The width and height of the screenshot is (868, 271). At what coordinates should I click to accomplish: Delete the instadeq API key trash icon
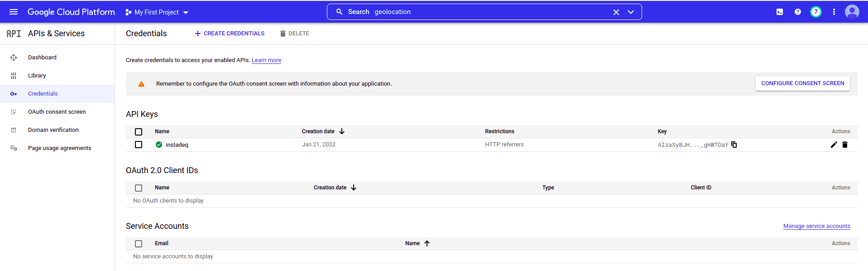tap(845, 145)
